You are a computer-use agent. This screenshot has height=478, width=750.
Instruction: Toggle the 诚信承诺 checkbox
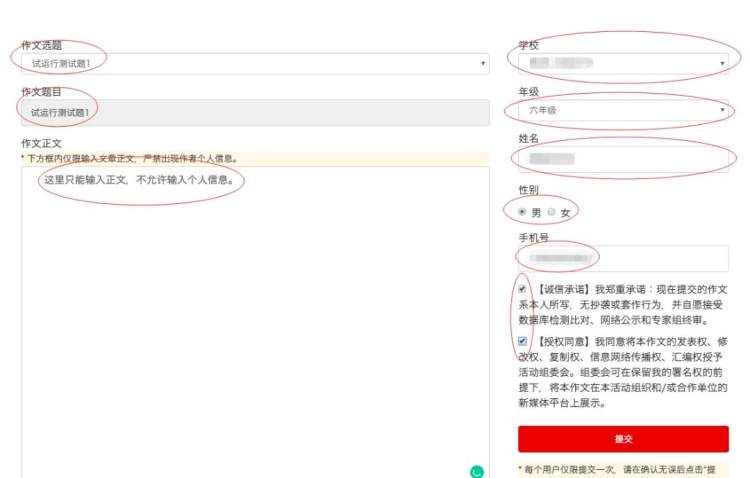[522, 289]
